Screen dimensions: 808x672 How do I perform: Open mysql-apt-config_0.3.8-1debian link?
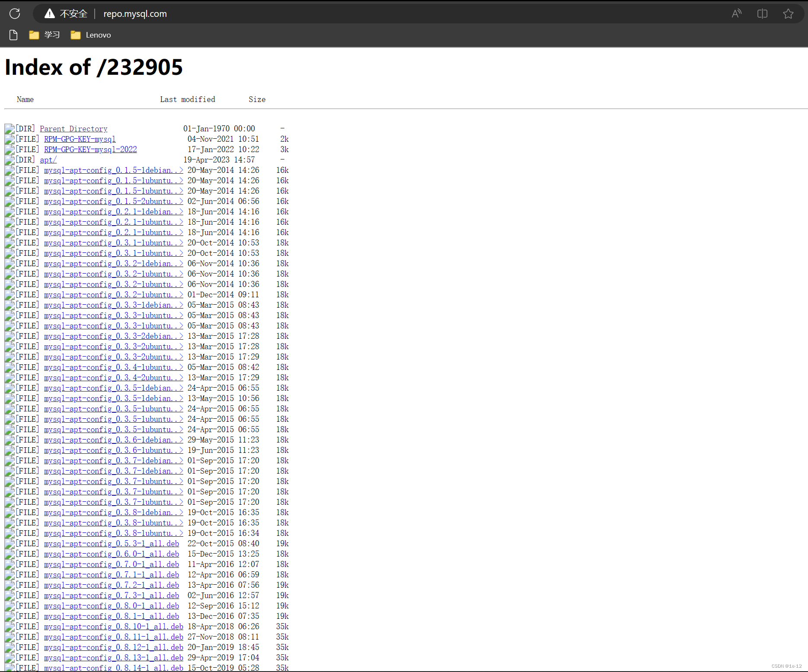[114, 513]
